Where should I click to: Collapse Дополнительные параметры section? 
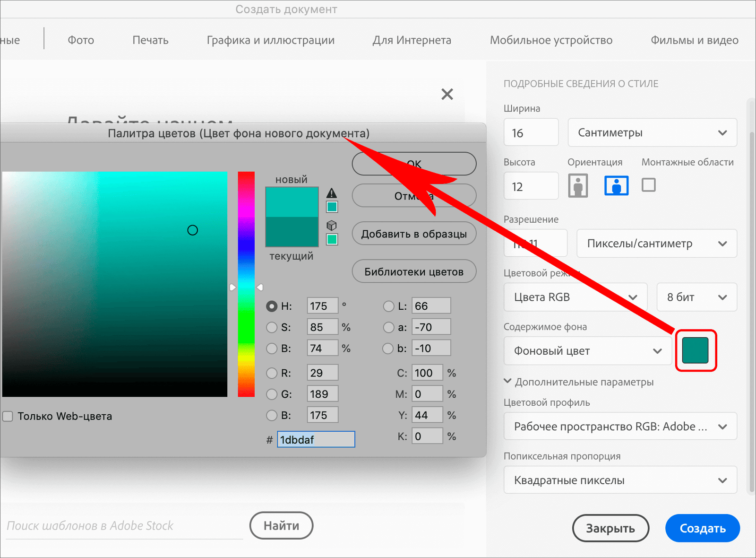pyautogui.click(x=508, y=381)
